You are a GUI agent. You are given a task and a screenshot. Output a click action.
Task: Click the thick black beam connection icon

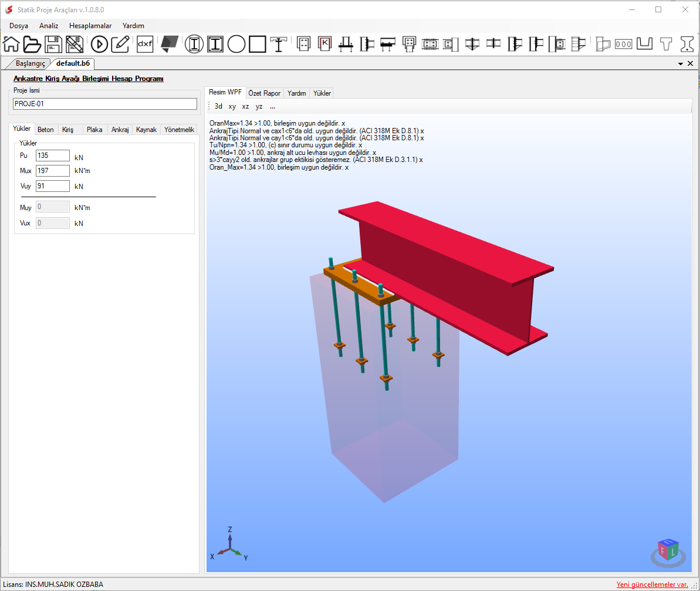click(388, 44)
